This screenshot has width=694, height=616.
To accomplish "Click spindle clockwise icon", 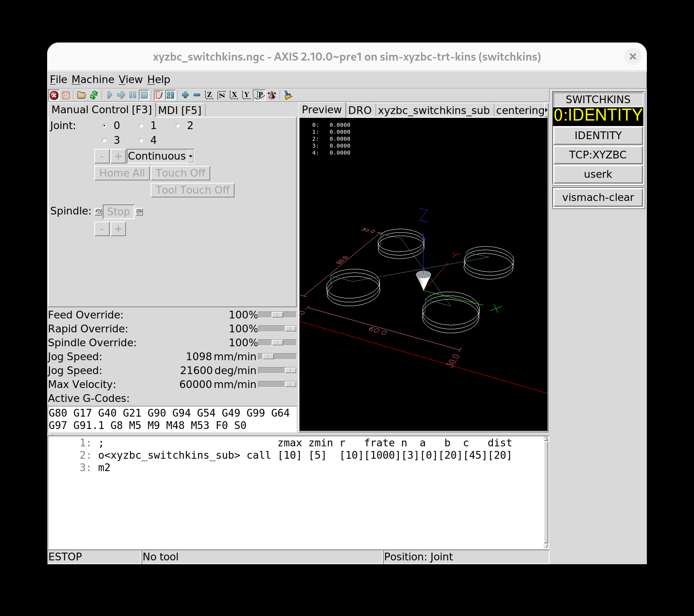I will click(x=139, y=212).
